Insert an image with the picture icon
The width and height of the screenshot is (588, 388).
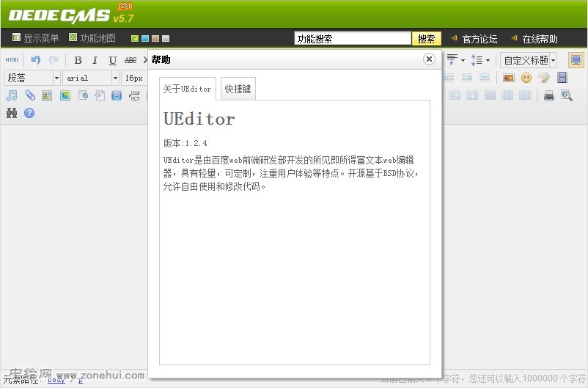tap(509, 78)
